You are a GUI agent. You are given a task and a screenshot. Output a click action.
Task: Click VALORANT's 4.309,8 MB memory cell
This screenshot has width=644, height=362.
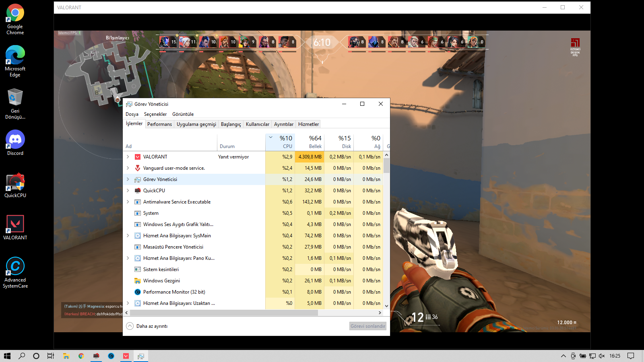click(310, 157)
